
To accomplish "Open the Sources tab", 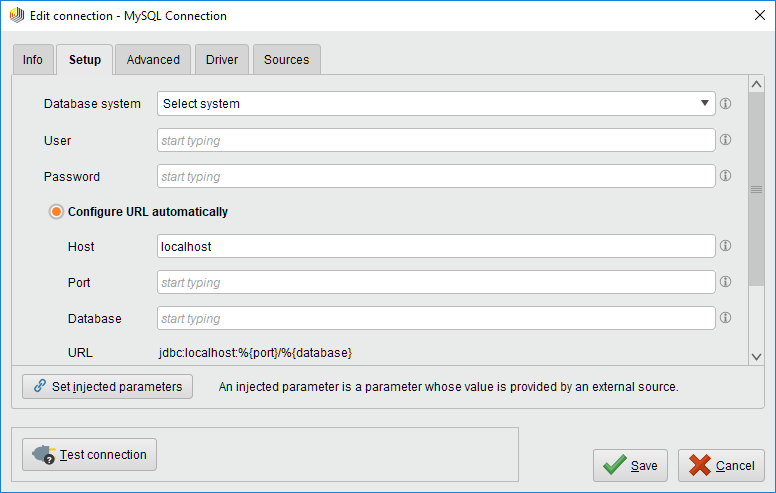I will click(286, 60).
